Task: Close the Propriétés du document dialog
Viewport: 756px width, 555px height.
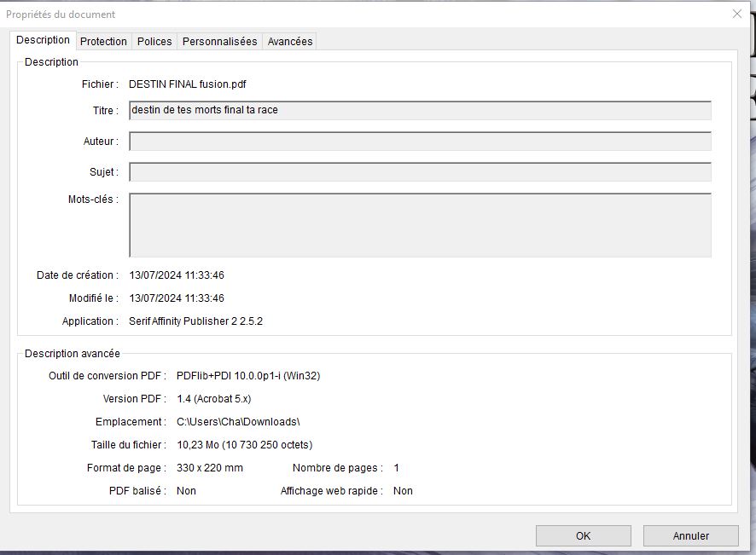Action: click(737, 14)
